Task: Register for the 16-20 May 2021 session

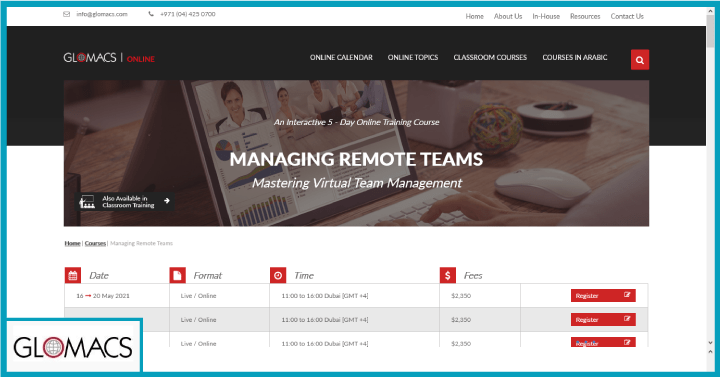Action: pyautogui.click(x=603, y=296)
